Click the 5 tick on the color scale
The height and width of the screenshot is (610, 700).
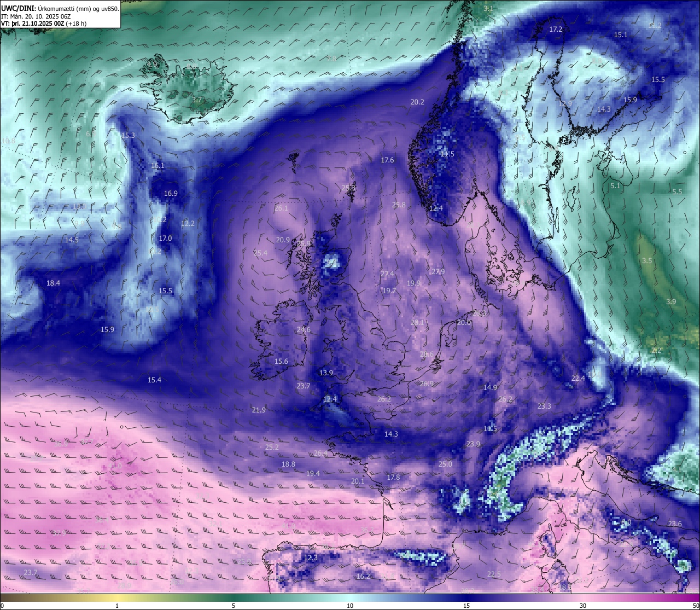pyautogui.click(x=234, y=605)
